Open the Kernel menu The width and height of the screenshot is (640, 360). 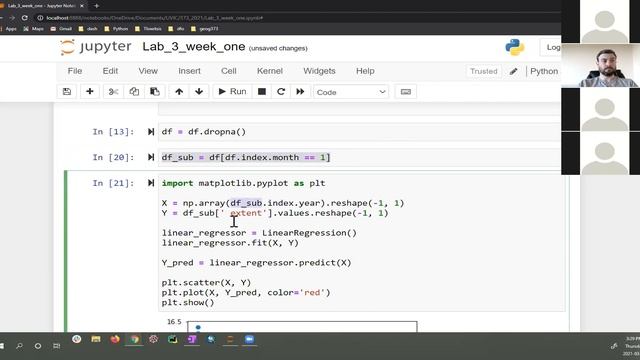270,71
